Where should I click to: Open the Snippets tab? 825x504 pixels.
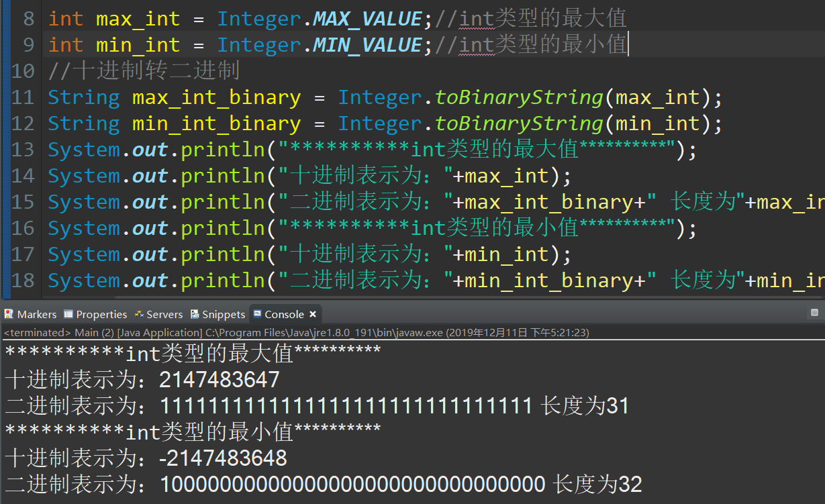pos(218,314)
